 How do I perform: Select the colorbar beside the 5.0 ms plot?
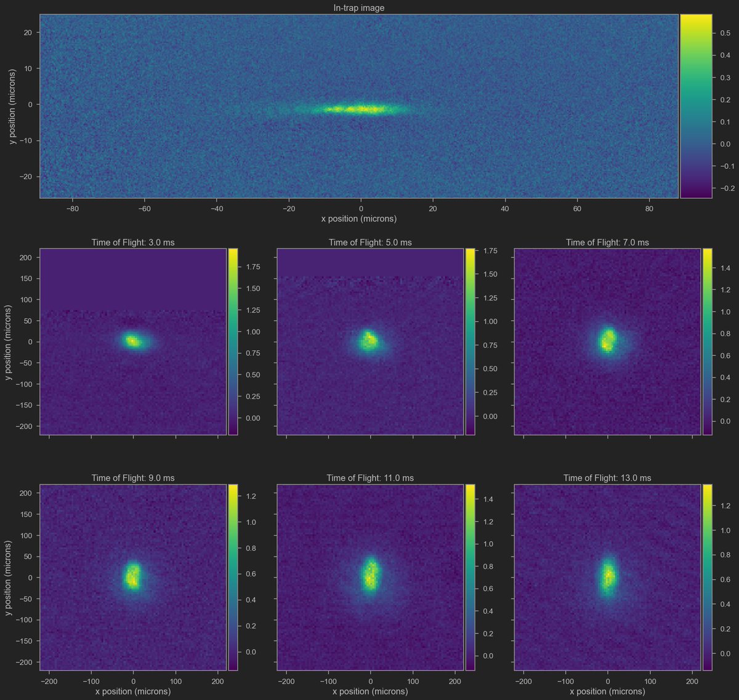pos(470,342)
